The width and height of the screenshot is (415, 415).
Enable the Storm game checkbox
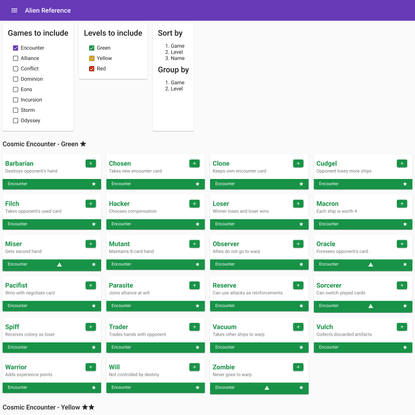(15, 110)
